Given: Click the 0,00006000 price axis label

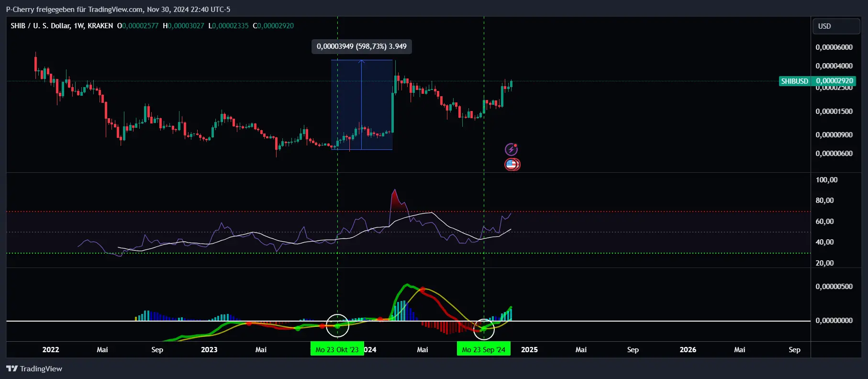Looking at the screenshot, I should tap(834, 47).
